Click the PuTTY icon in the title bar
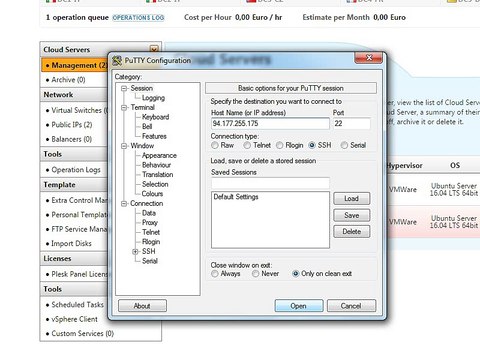The image size is (480, 360). click(x=117, y=61)
